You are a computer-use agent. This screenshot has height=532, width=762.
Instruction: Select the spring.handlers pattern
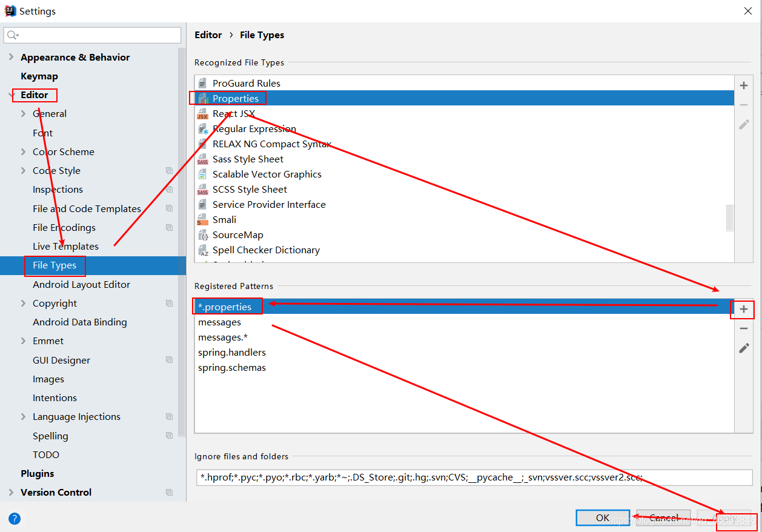[464, 353]
